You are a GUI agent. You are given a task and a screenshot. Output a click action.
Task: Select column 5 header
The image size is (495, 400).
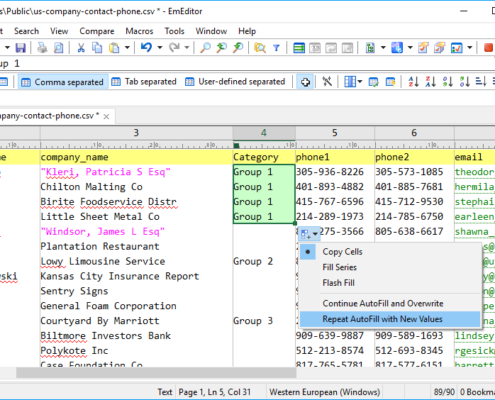pyautogui.click(x=335, y=133)
